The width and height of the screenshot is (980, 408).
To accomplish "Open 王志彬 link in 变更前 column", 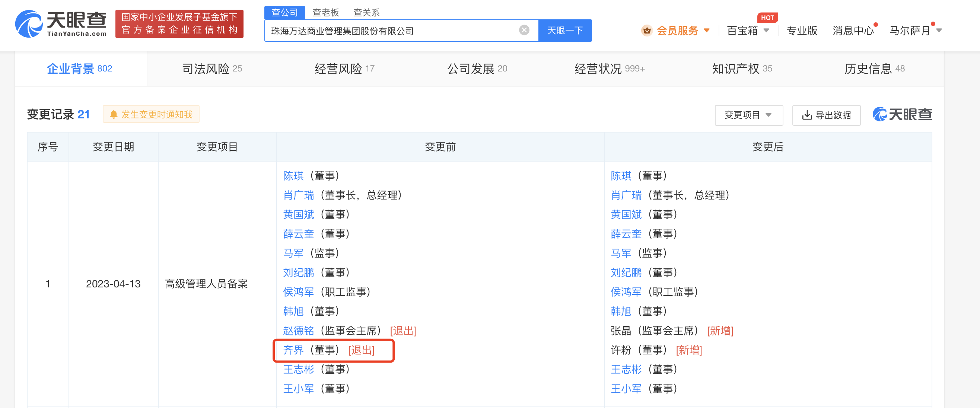I will point(298,370).
